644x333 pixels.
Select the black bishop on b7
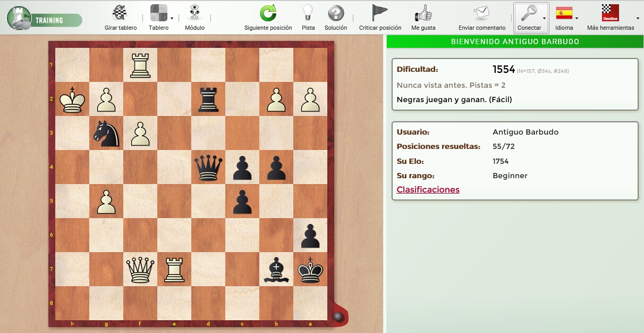coord(276,269)
